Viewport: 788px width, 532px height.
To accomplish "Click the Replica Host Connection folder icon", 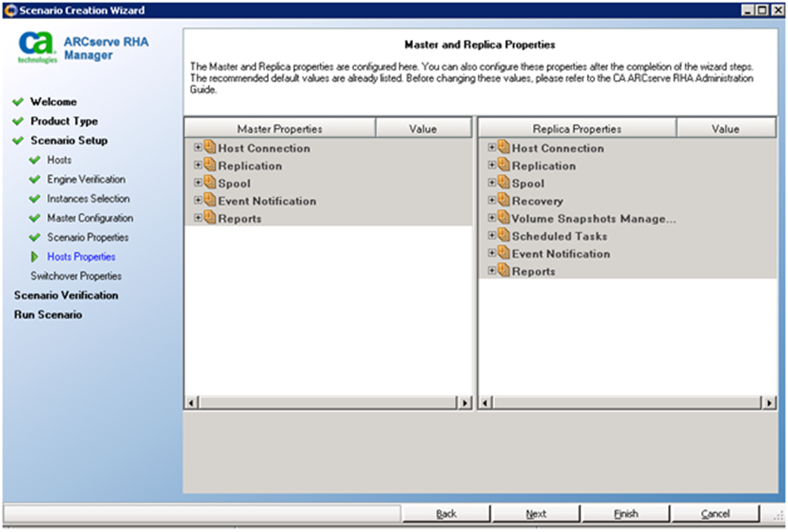I will [504, 147].
